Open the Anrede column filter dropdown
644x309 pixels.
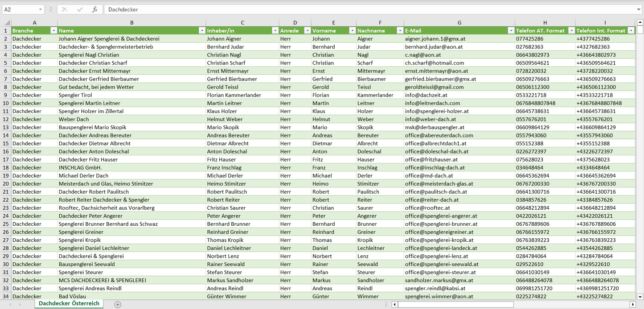[x=307, y=31]
